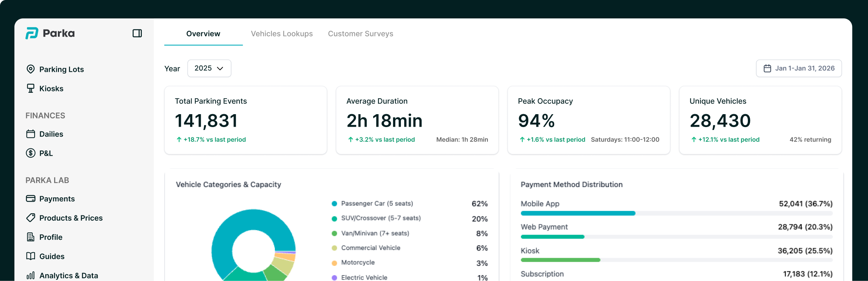
Task: Click the Passenger Car legend dot
Action: 335,204
